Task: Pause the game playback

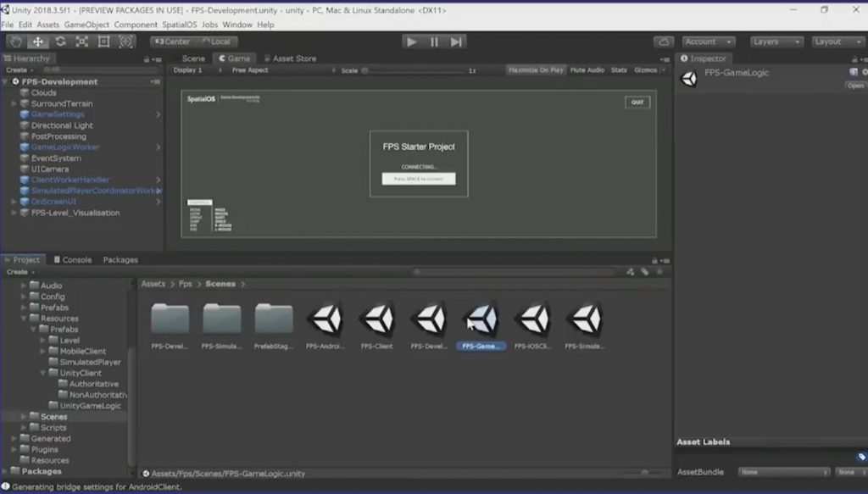Action: click(x=434, y=42)
